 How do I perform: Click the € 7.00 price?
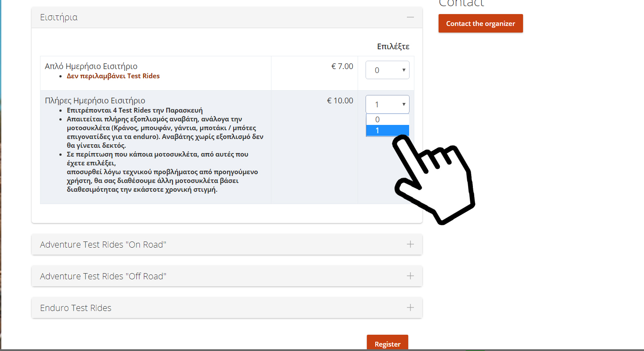coord(342,66)
